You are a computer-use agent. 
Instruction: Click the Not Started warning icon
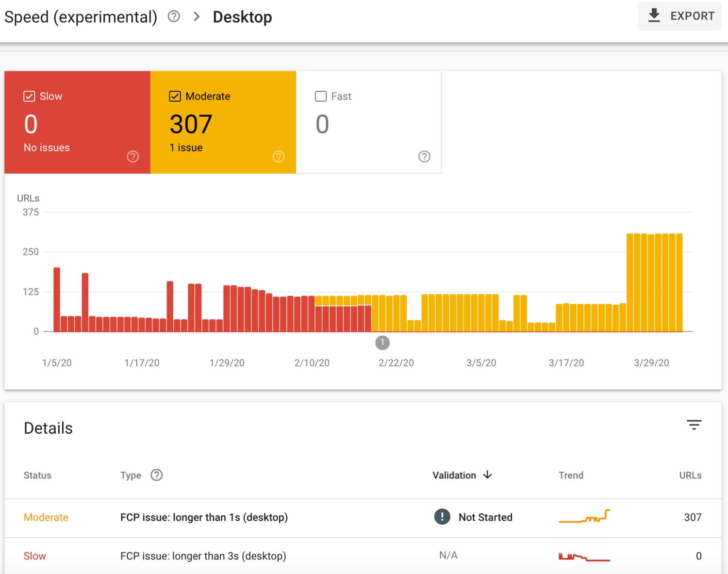[x=442, y=517]
